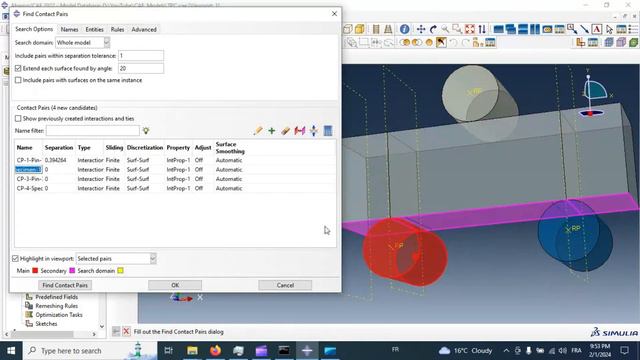Click the Find Contact Pairs button

tap(65, 285)
